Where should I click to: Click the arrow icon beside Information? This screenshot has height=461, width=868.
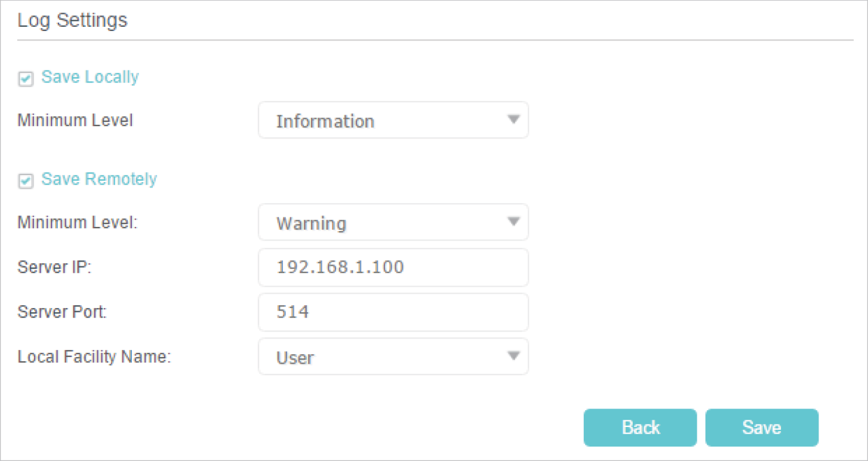[512, 119]
